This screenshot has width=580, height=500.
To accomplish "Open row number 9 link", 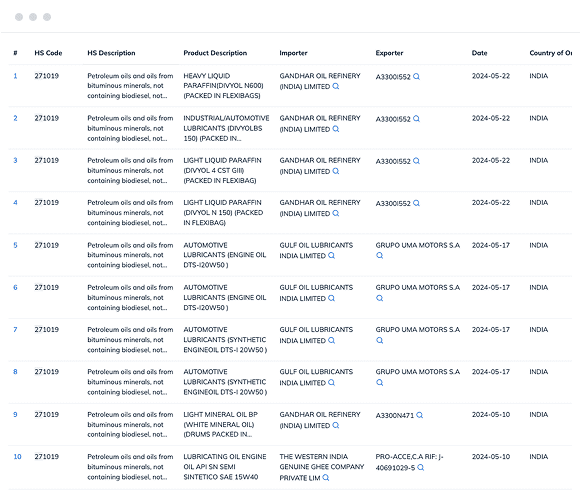I will 16,414.
